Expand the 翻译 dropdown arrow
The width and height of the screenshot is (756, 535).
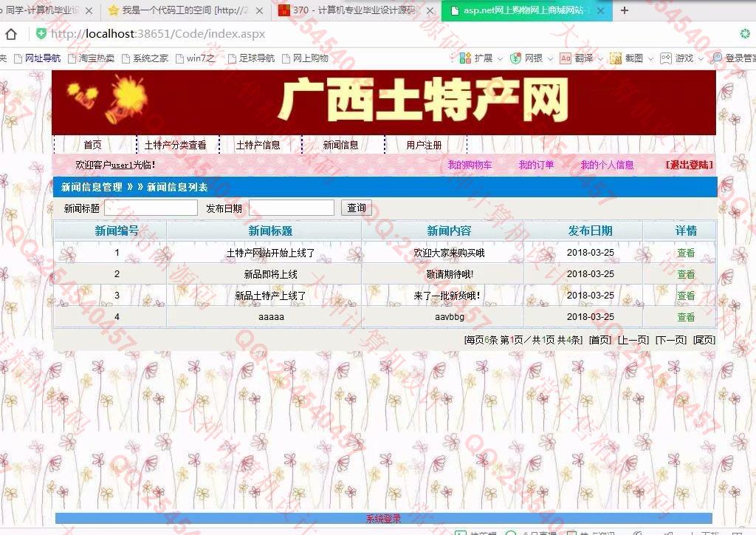coord(601,59)
